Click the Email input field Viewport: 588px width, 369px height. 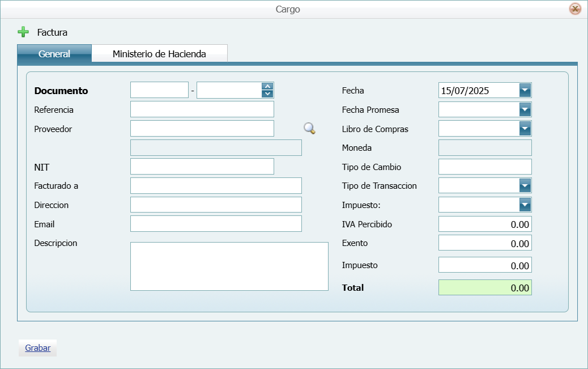(x=215, y=223)
